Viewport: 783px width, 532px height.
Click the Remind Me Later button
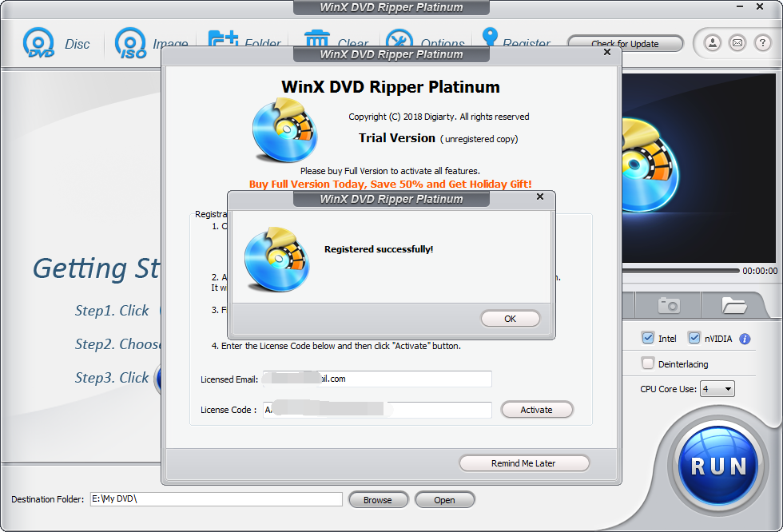point(524,463)
